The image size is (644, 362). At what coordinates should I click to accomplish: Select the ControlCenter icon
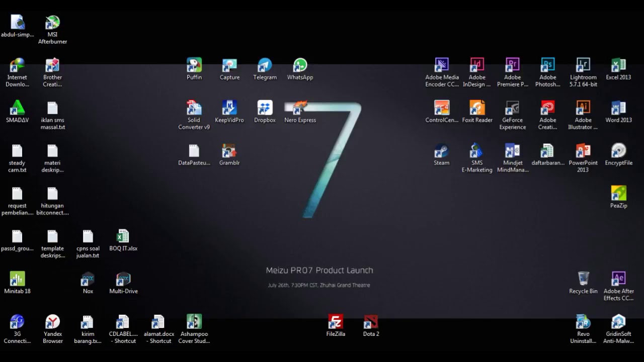[442, 108]
